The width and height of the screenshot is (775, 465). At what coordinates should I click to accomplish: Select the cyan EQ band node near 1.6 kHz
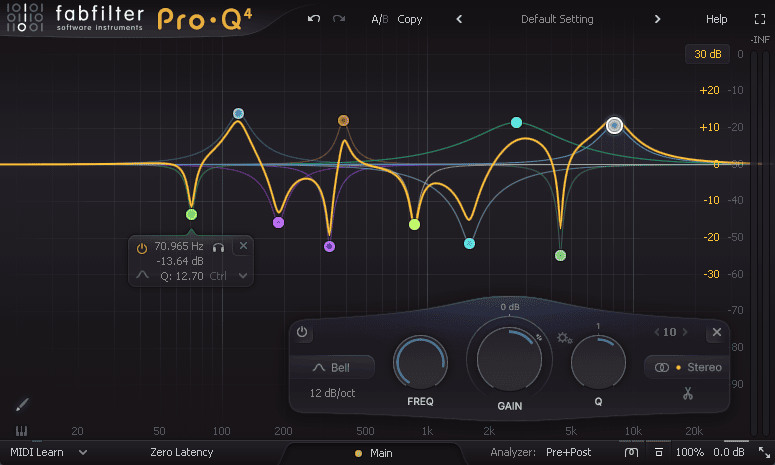click(469, 243)
